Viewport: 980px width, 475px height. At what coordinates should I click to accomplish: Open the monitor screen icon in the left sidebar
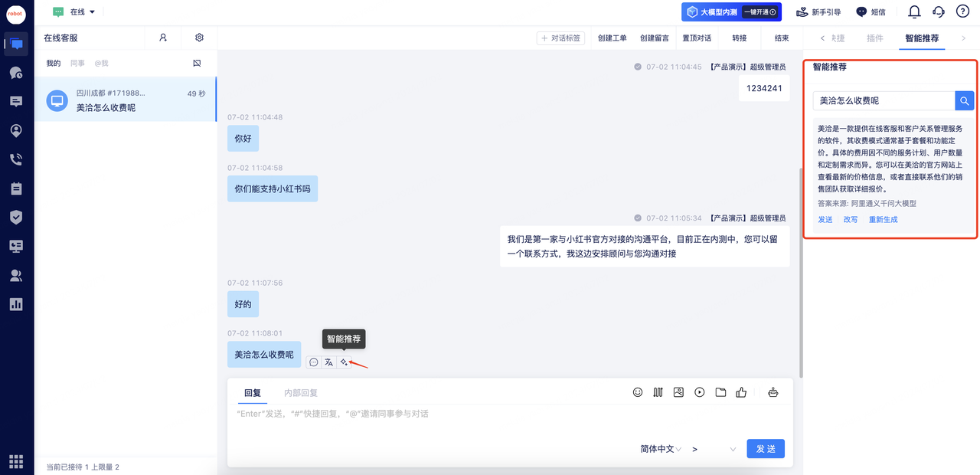coord(16,246)
